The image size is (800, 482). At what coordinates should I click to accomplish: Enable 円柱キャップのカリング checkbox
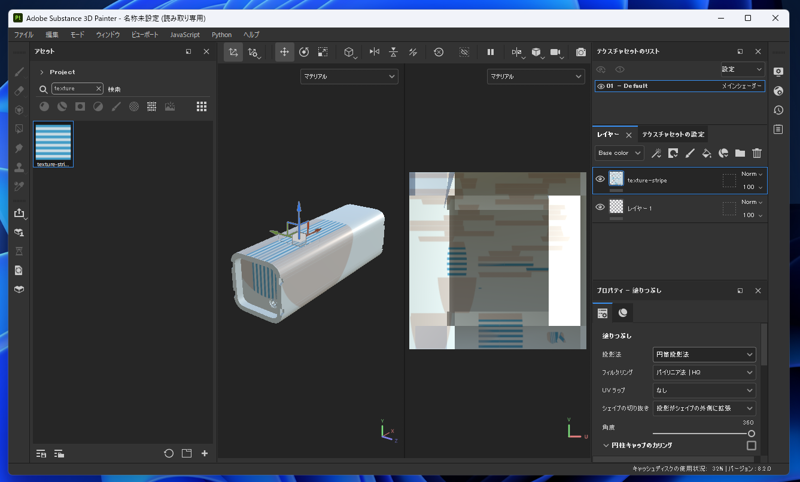click(x=752, y=445)
